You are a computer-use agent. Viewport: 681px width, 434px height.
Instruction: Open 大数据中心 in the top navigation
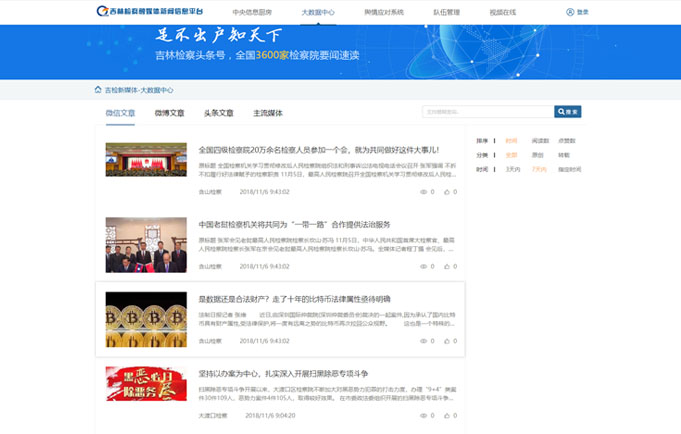(318, 12)
